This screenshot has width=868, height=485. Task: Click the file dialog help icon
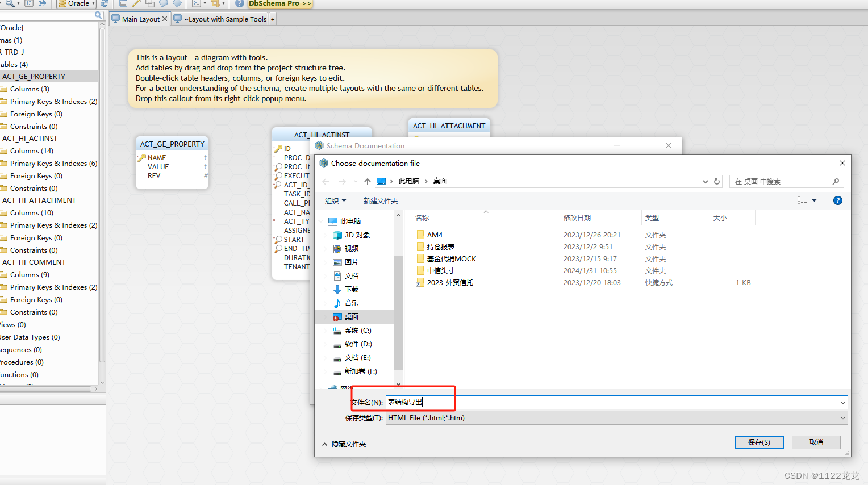tap(838, 200)
